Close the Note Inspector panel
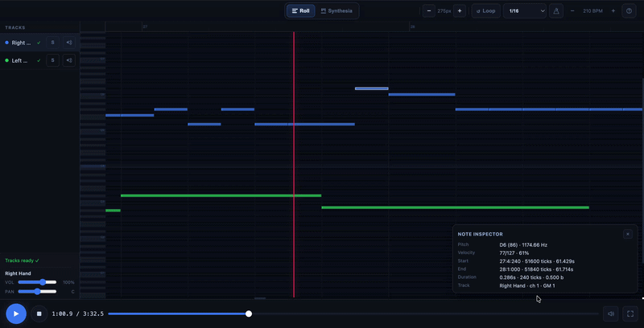 [628, 234]
